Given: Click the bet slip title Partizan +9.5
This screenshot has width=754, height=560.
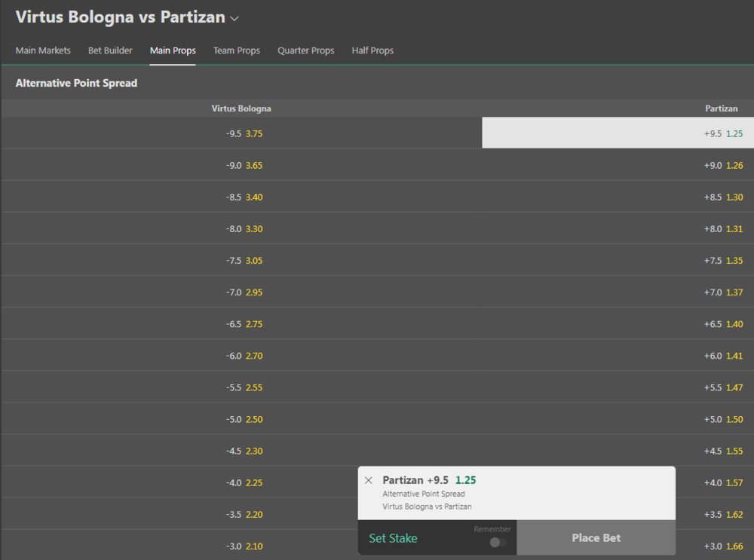Looking at the screenshot, I should tap(415, 480).
